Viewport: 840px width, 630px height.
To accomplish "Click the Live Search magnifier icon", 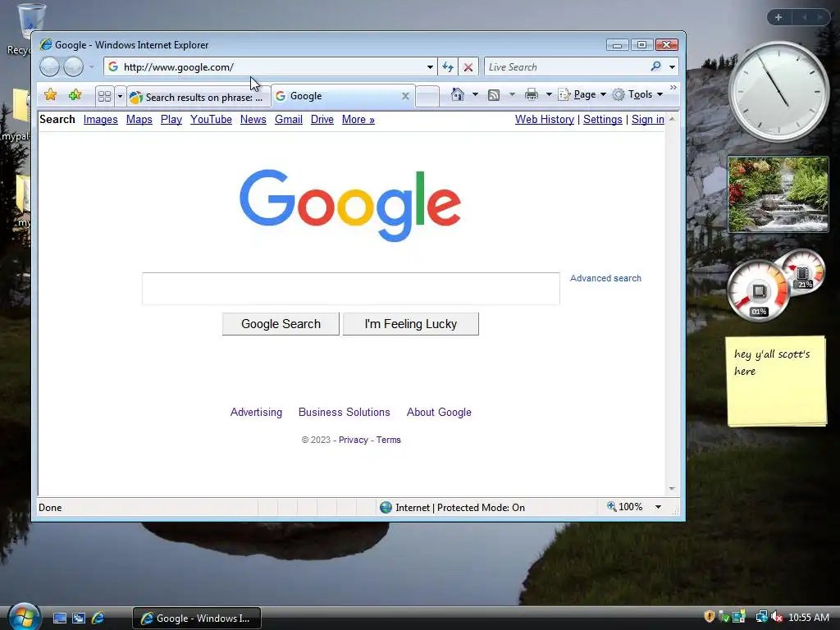I will coord(655,66).
